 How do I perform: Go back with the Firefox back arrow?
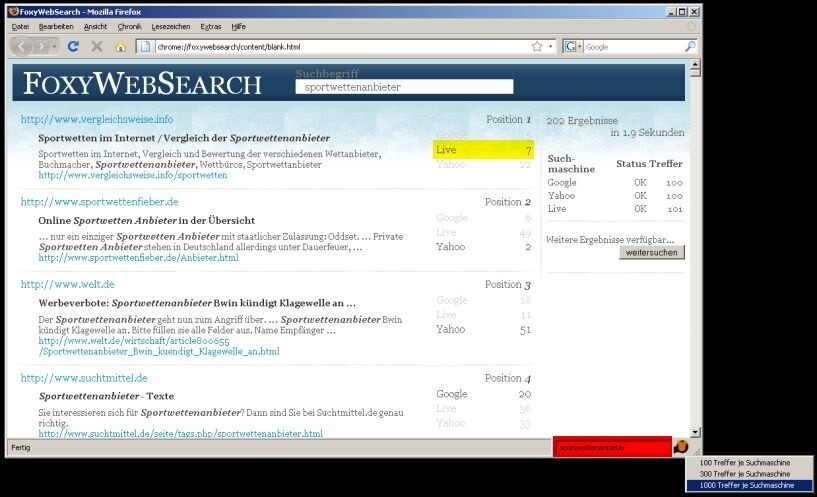21,46
